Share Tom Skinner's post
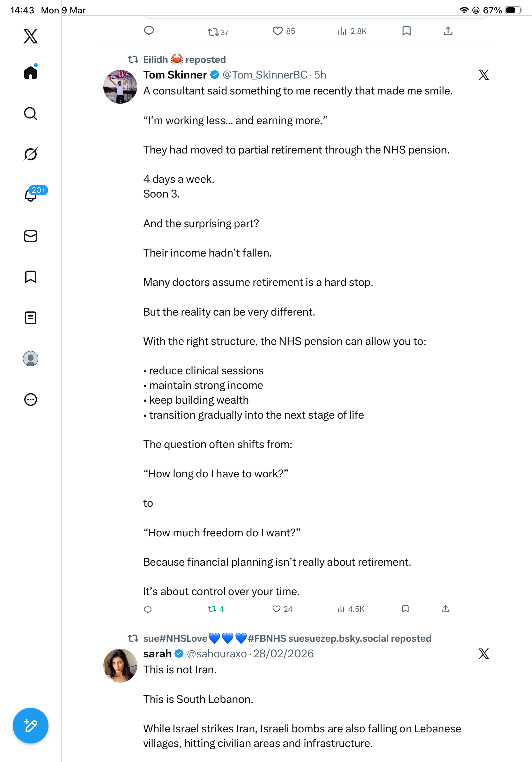 point(446,609)
